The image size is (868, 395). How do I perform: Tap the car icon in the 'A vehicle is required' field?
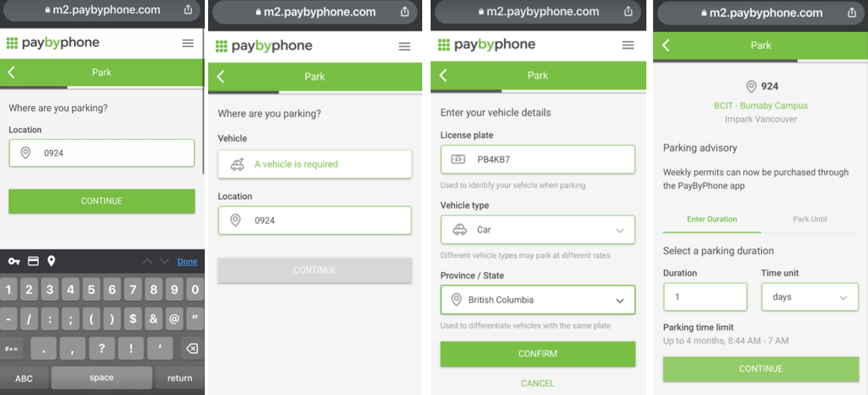coord(238,164)
